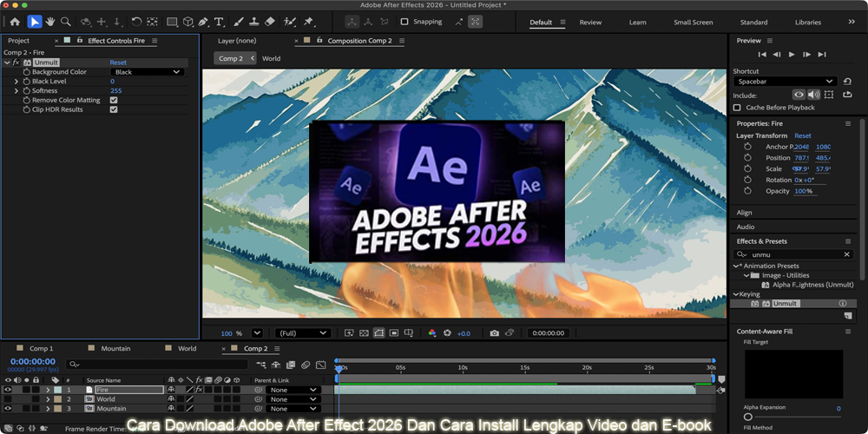Open the magnification ratio dropdown arrow
Viewport: 868px width, 434px height.
(257, 333)
